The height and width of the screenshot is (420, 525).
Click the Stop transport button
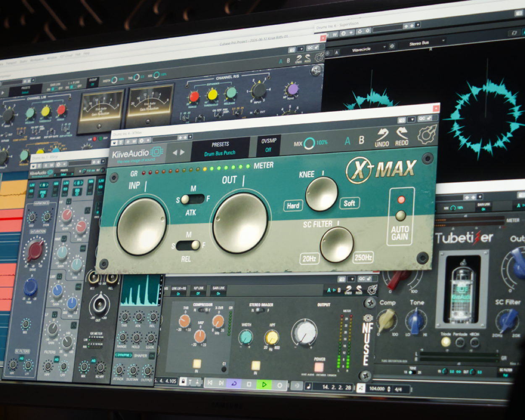pos(249,384)
